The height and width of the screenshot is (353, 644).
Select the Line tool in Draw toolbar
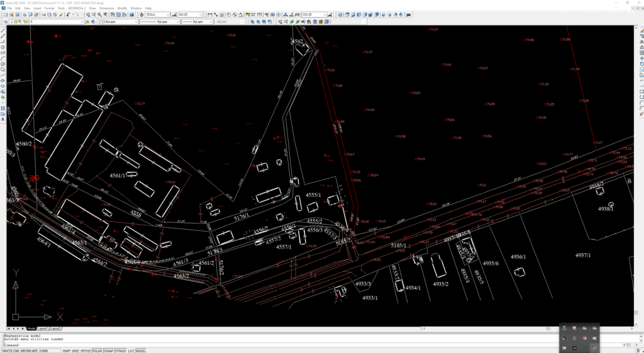(3, 30)
